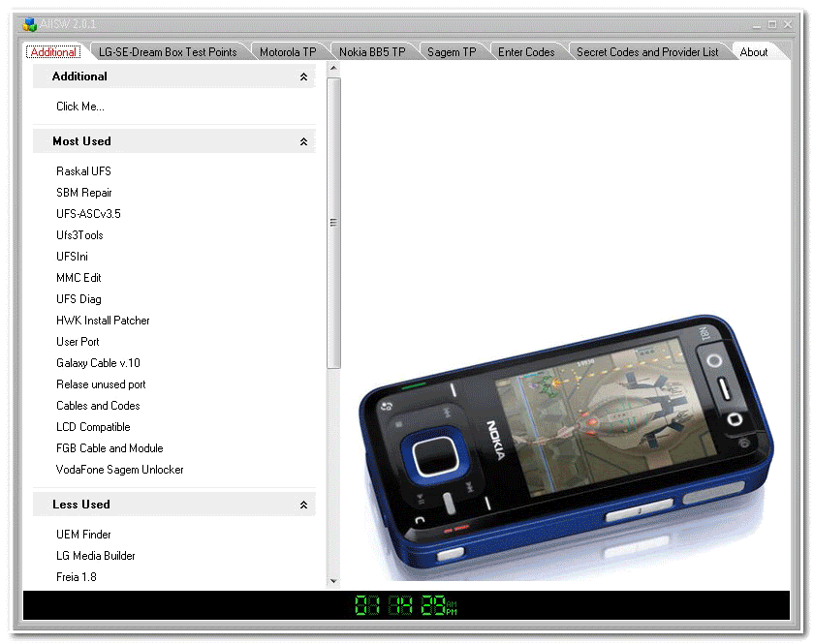The height and width of the screenshot is (644, 814).
Task: Open Secret Codes and Provider List tab
Action: (x=647, y=52)
